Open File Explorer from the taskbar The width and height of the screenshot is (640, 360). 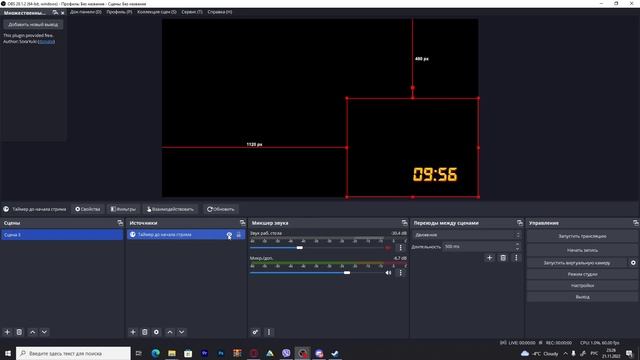172,353
